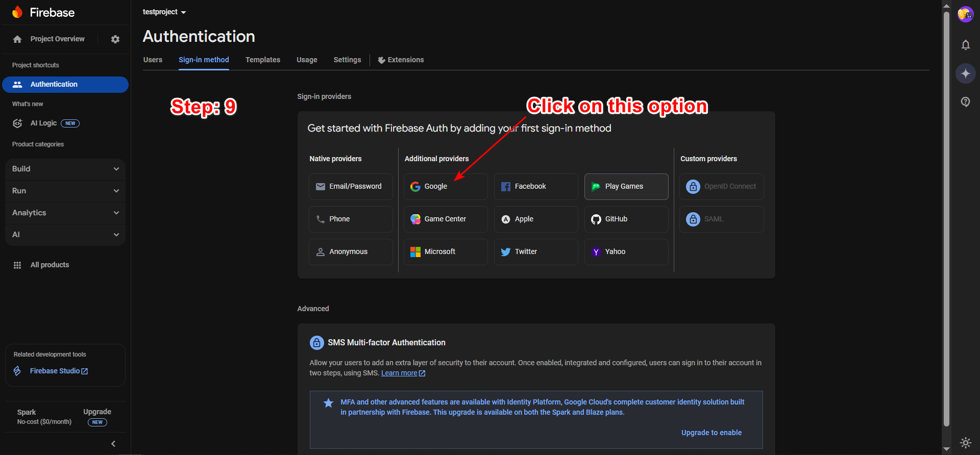Screen dimensions: 980x455
Task: Open the Templates tab
Action: point(262,60)
